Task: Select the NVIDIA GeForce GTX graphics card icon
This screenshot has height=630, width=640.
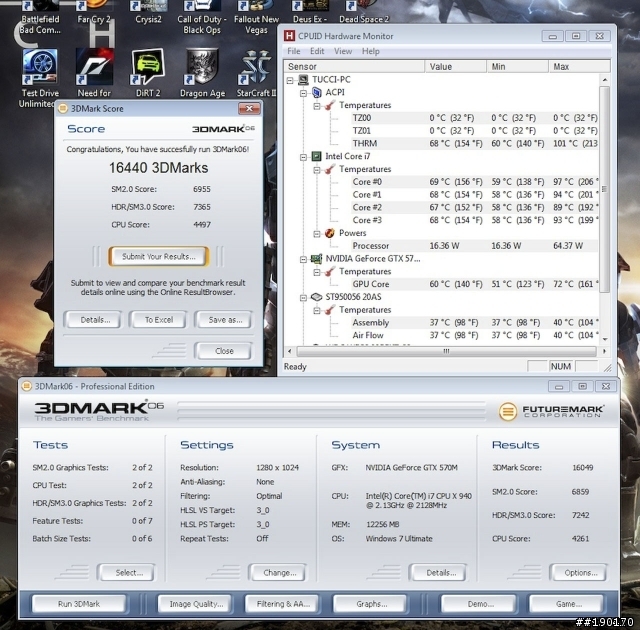Action: point(316,259)
